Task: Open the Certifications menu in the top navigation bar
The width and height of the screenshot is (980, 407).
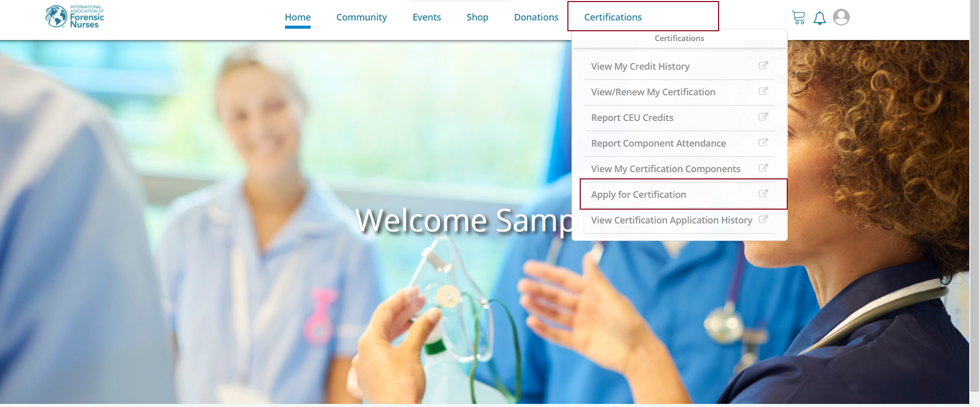Action: (x=613, y=17)
